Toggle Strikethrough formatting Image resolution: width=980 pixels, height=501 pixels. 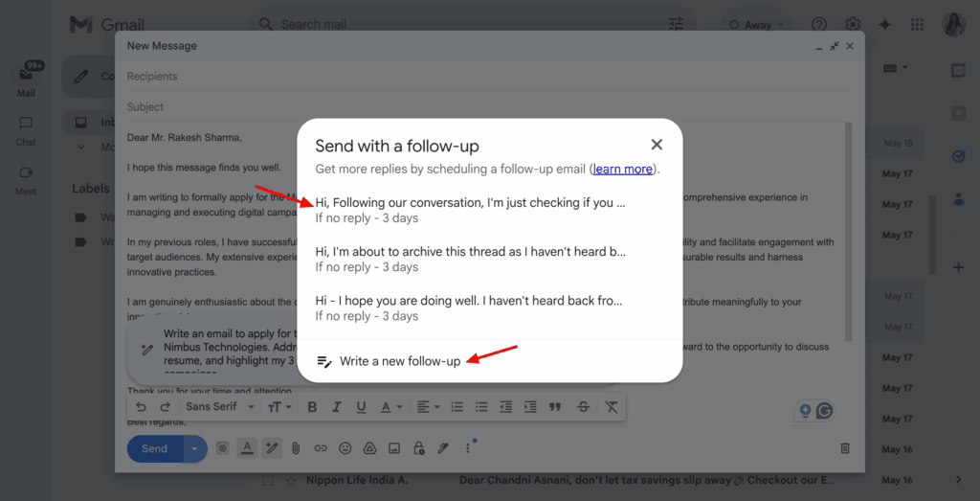pyautogui.click(x=583, y=407)
